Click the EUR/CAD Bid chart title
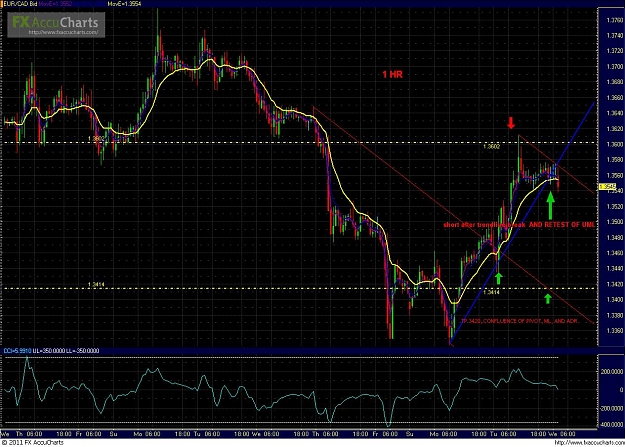The width and height of the screenshot is (625, 447). 20,4
